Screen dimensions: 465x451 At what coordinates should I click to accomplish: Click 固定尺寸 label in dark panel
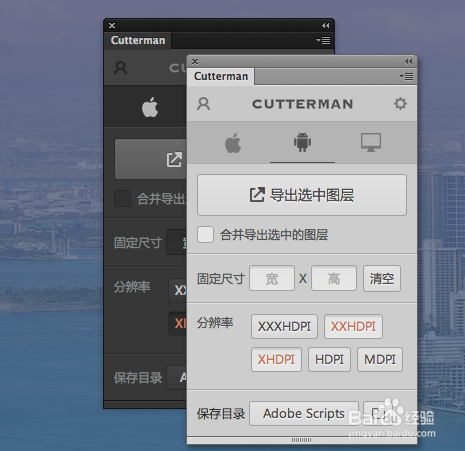point(138,243)
